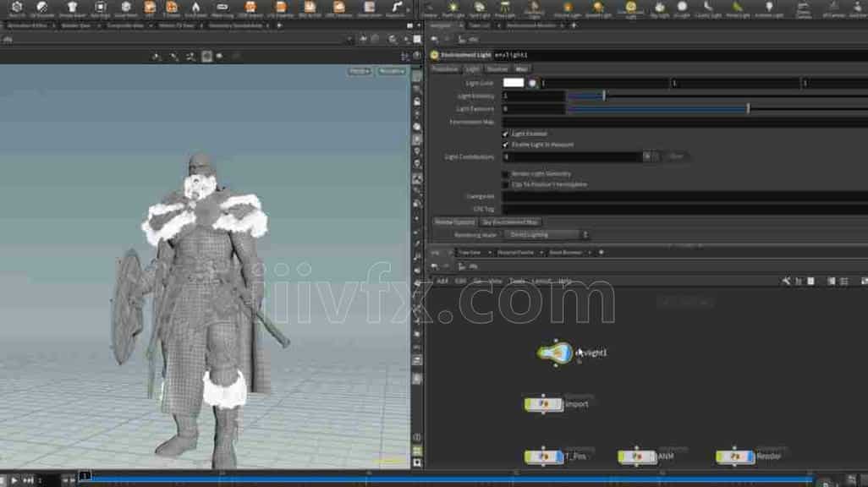Add a new pane tab beside Geometry Spreadsheet
The width and height of the screenshot is (868, 487).
[279, 25]
